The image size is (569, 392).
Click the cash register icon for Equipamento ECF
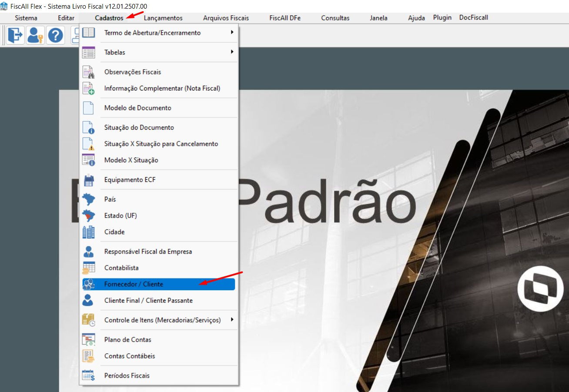point(89,180)
